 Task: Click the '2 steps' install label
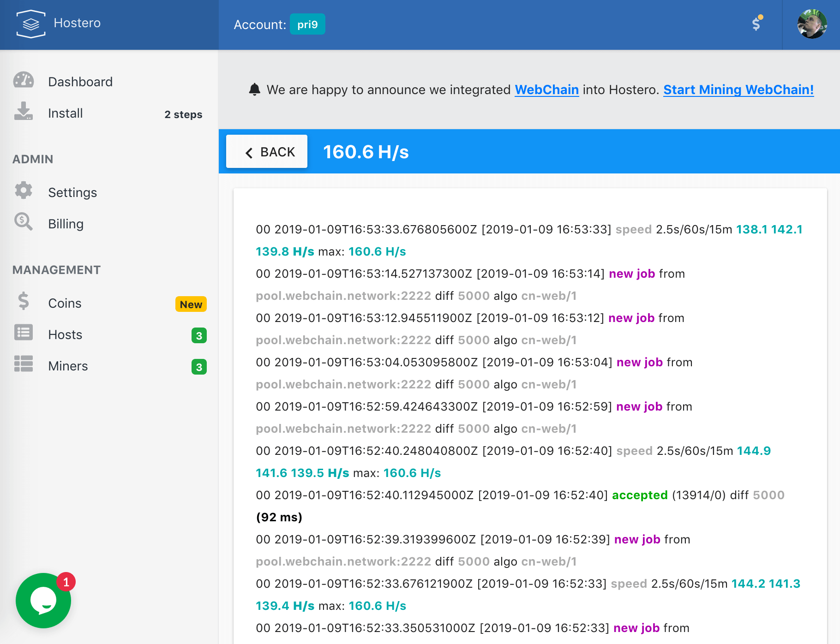click(x=183, y=114)
